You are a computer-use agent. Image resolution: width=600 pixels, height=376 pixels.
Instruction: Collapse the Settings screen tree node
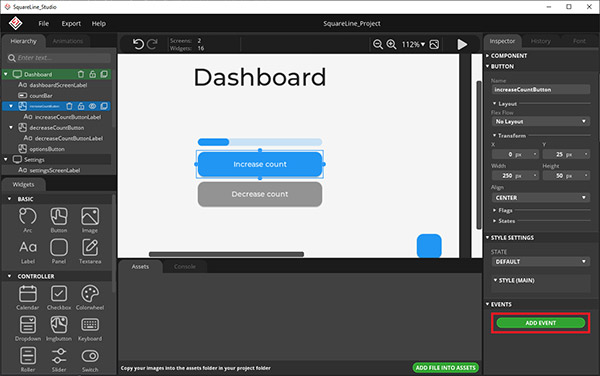[x=6, y=159]
